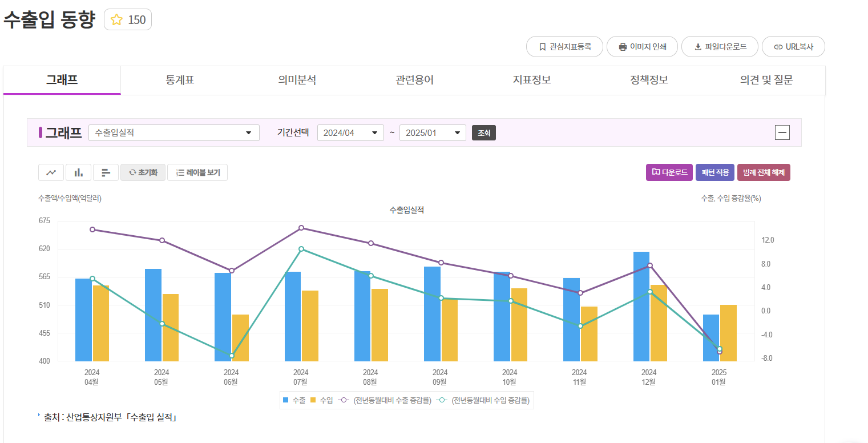The width and height of the screenshot is (868, 443).
Task: Click the 범례 전체 해제 button
Action: pyautogui.click(x=764, y=172)
